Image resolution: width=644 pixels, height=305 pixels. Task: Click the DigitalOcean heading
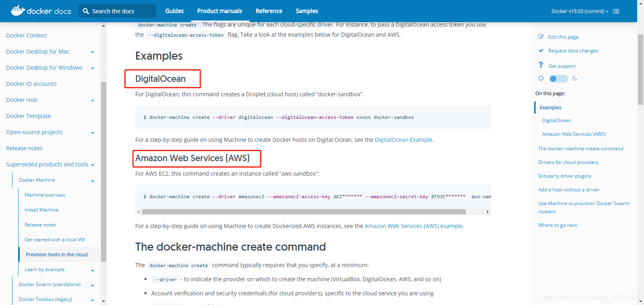click(160, 79)
